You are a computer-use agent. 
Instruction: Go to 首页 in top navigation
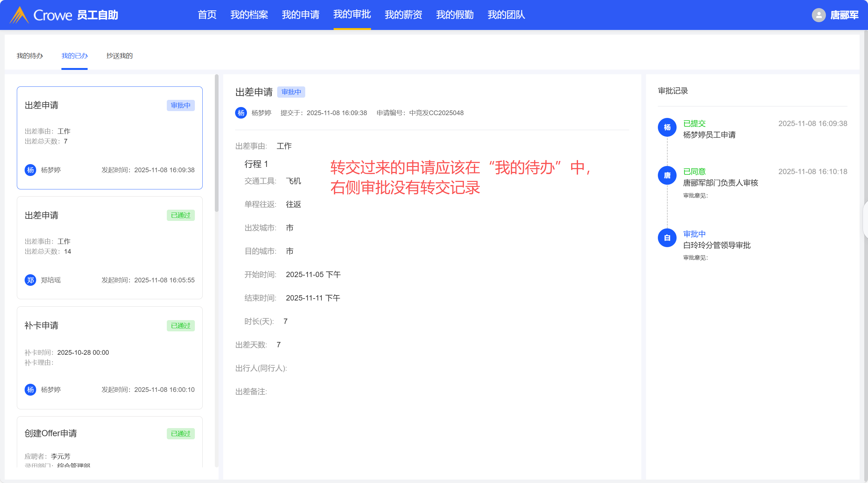click(x=207, y=15)
